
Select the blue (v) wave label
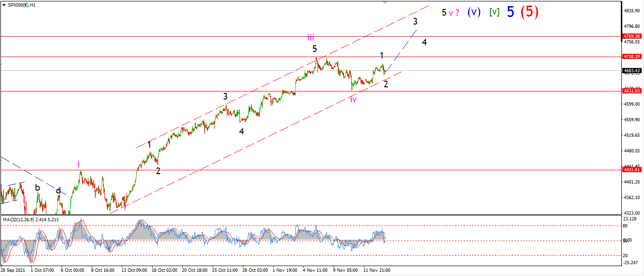pyautogui.click(x=474, y=12)
